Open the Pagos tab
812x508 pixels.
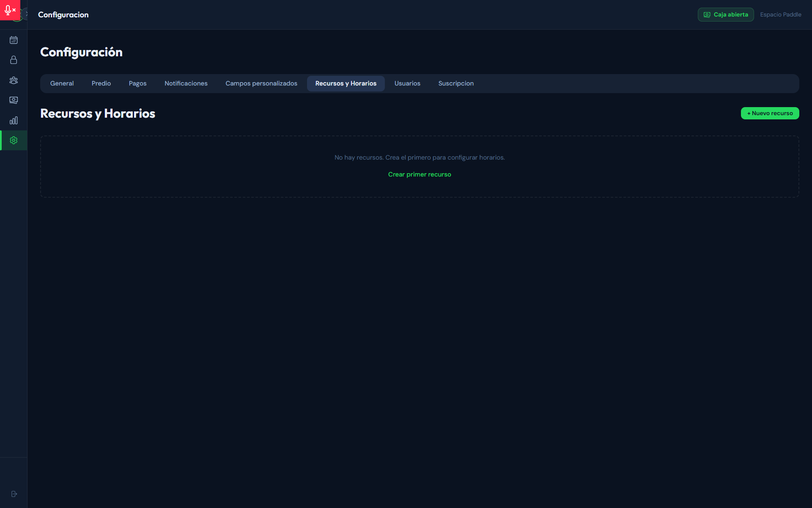[137, 83]
